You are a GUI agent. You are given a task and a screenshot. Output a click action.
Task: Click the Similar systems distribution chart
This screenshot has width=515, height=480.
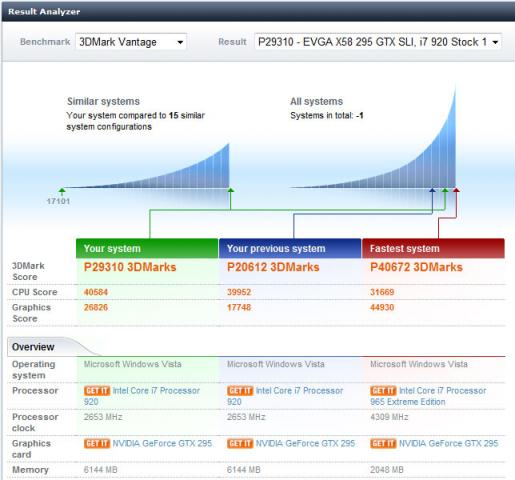147,167
